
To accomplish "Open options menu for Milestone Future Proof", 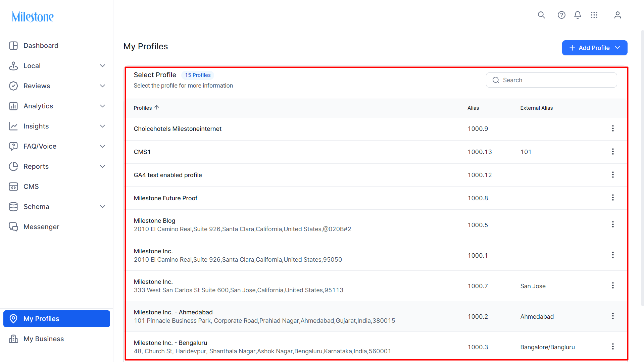I will pos(613,198).
